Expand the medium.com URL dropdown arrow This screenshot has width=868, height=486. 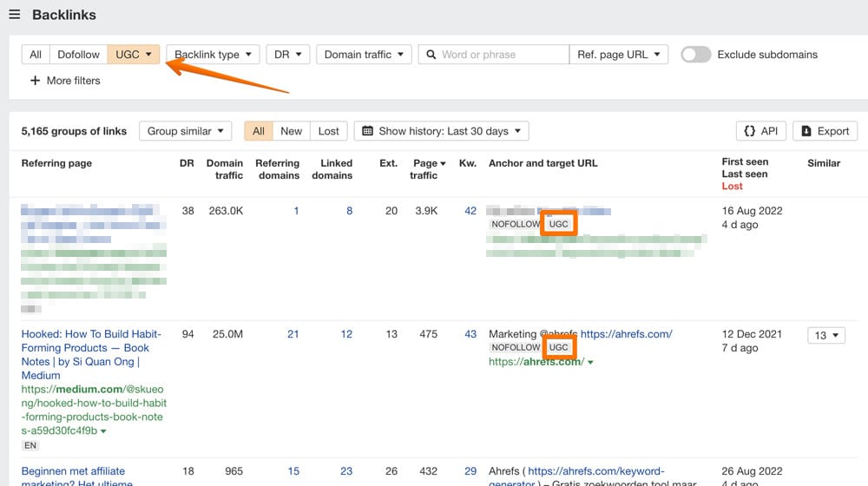point(103,431)
